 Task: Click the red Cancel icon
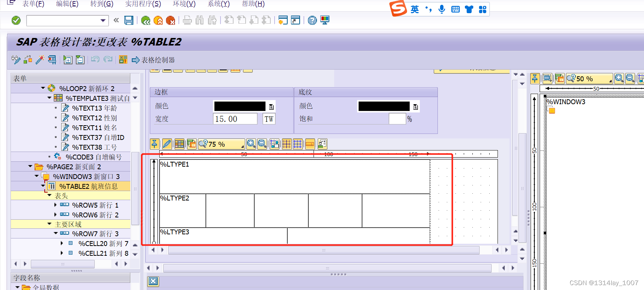170,20
